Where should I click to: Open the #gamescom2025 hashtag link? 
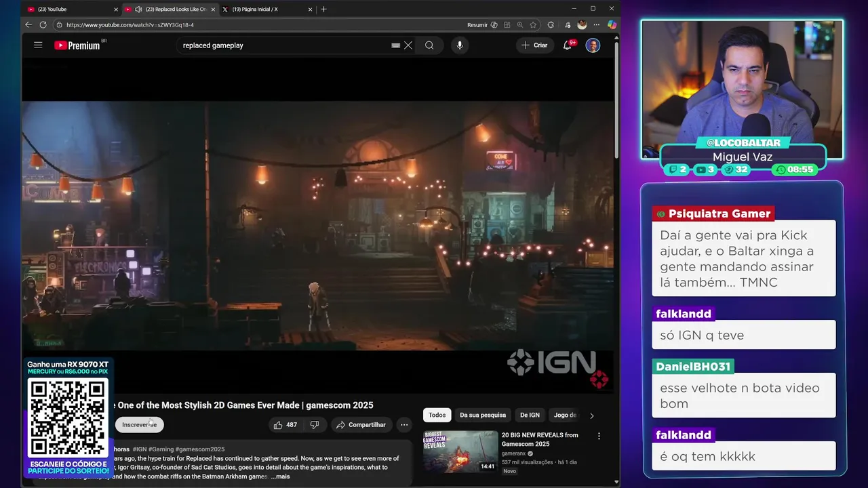click(x=200, y=449)
